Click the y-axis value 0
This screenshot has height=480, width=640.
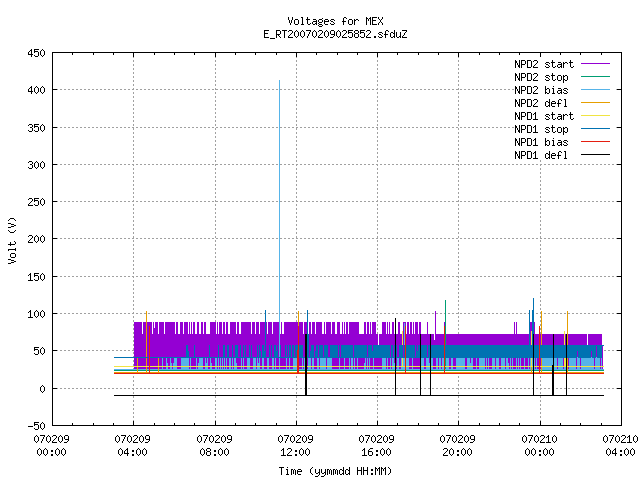(x=42, y=389)
